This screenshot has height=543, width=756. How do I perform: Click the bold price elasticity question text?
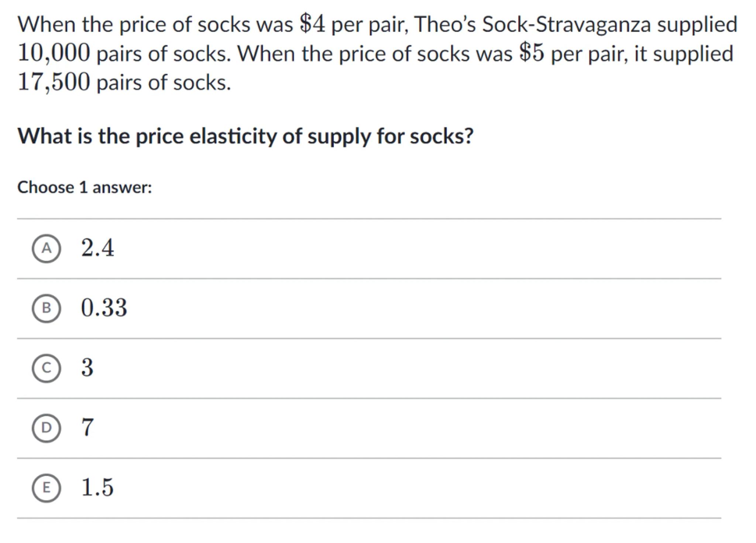click(x=245, y=136)
